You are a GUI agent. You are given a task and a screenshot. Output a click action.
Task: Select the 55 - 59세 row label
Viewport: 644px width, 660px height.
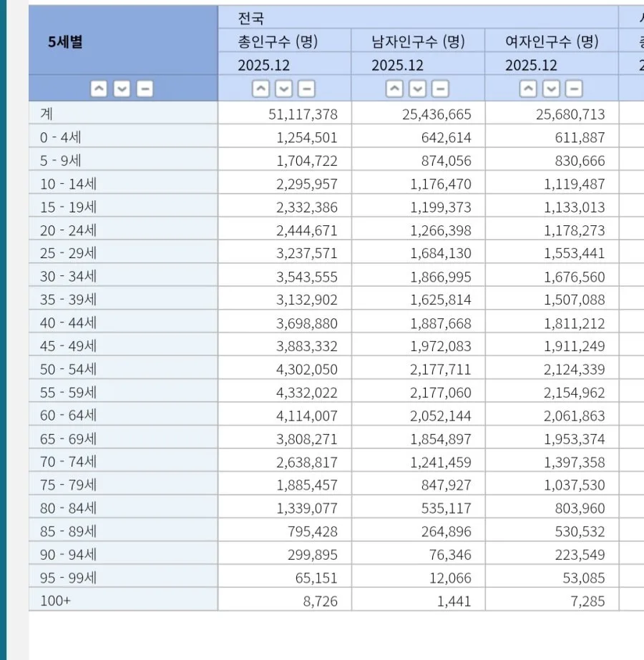click(123, 391)
